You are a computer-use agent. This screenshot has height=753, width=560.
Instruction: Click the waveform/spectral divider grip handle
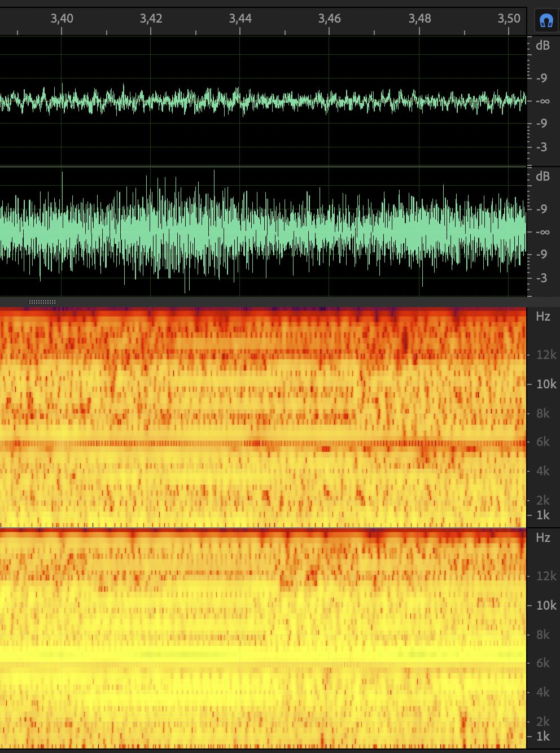pos(42,302)
